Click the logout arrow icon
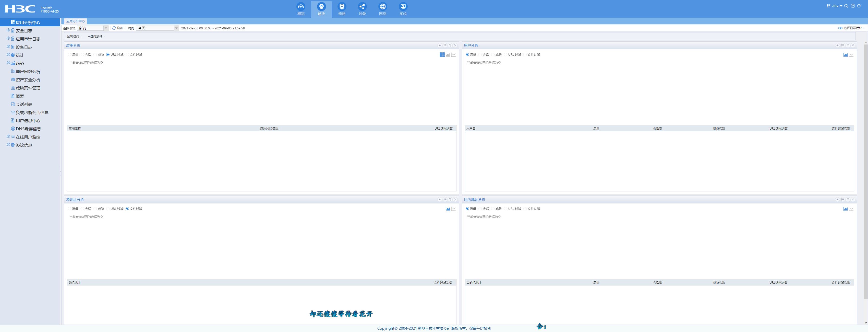Image resolution: width=868 pixels, height=332 pixels. coord(859,6)
